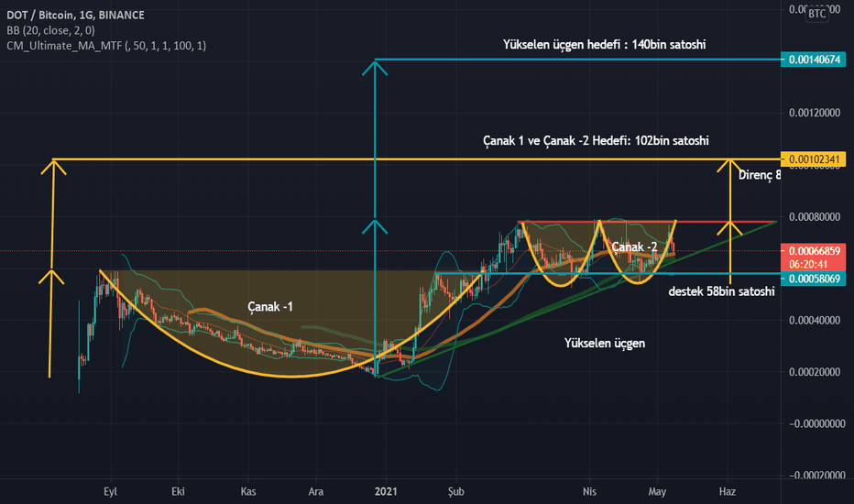The image size is (854, 504).
Task: Click the 0.00140674 price label
Action: [813, 60]
